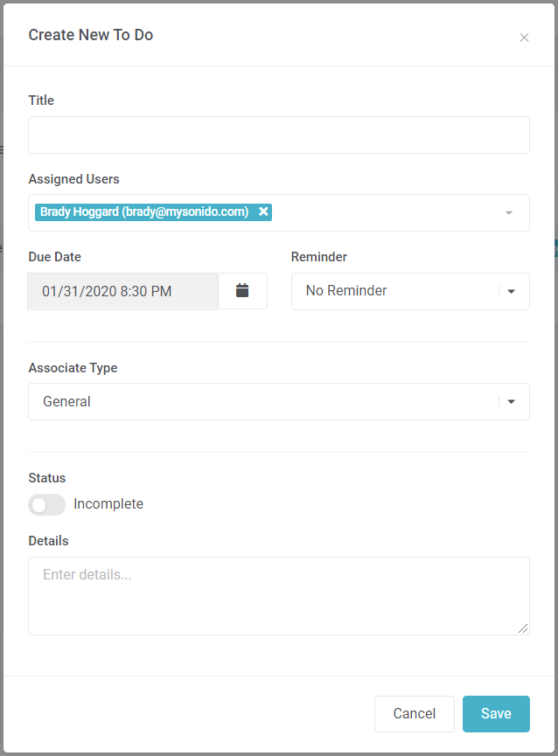Remove Brady Hoggard from assigned users
Image resolution: width=558 pixels, height=756 pixels.
[263, 212]
